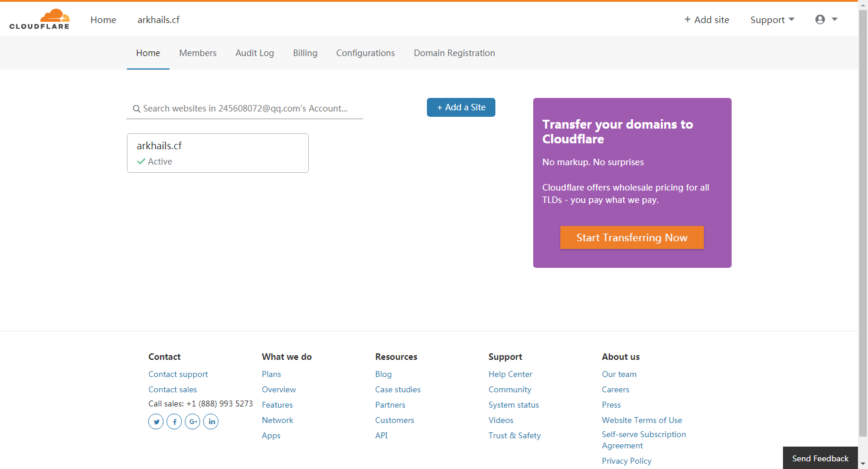Open the Community footer link
868x469 pixels.
(510, 389)
